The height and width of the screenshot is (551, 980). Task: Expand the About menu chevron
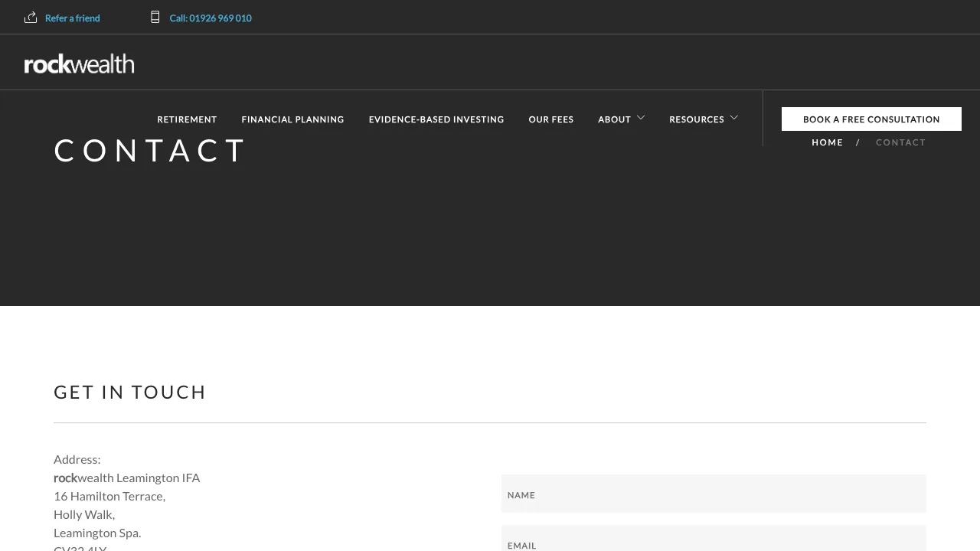click(641, 118)
